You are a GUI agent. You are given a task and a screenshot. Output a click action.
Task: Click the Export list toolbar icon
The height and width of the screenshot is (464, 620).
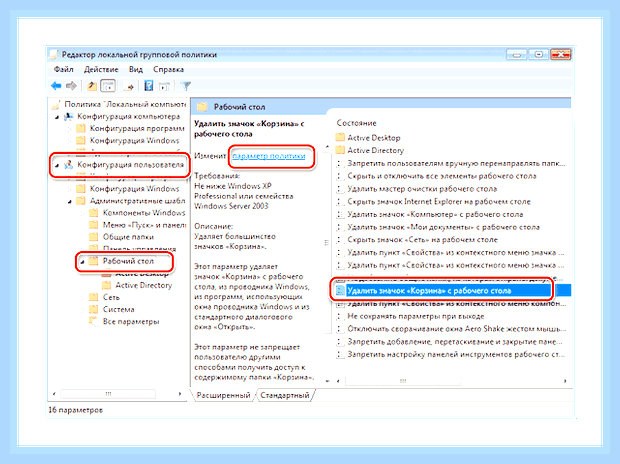[x=129, y=86]
